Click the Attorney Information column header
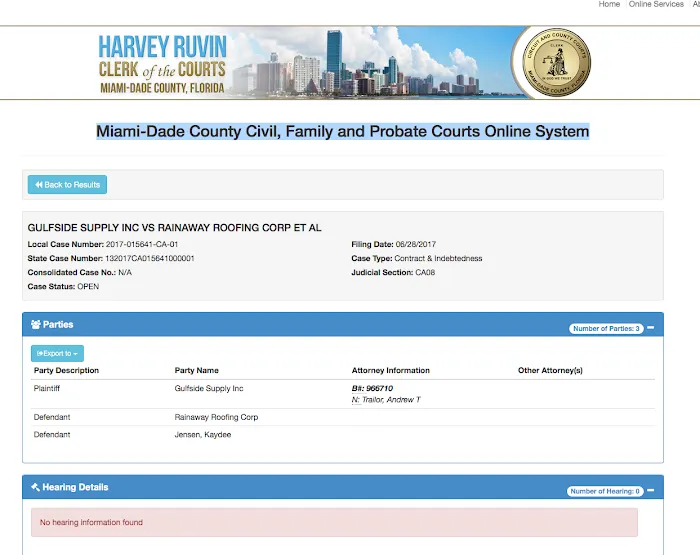This screenshot has width=700, height=555. pos(391,371)
